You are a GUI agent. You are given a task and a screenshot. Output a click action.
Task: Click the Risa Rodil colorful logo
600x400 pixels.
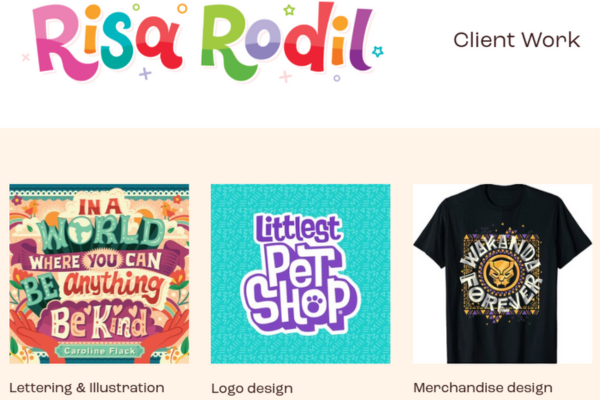tap(203, 41)
